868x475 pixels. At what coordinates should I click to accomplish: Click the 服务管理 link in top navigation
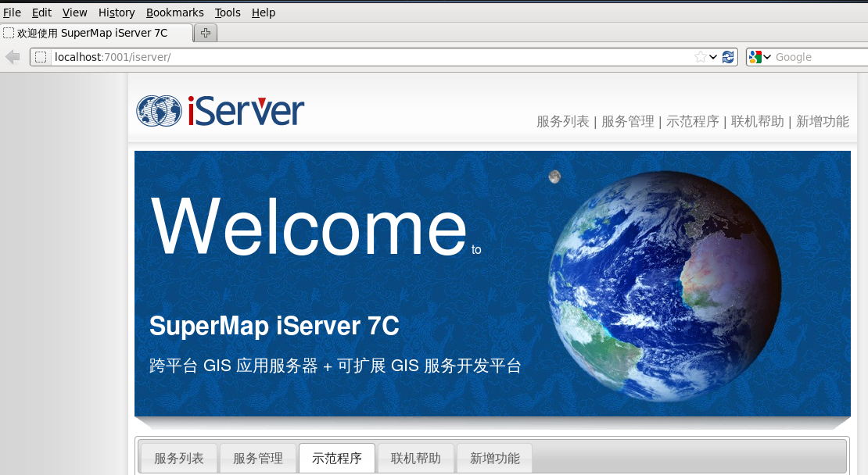pyautogui.click(x=628, y=121)
